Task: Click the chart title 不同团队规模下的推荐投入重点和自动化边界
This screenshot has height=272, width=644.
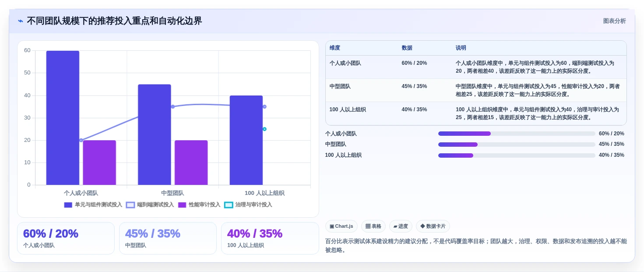Action: (x=114, y=21)
